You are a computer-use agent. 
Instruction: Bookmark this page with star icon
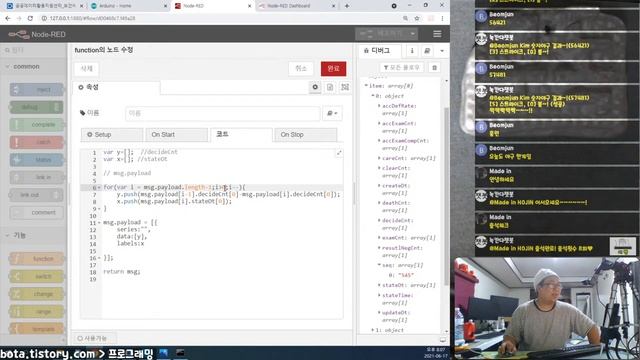[x=417, y=18]
